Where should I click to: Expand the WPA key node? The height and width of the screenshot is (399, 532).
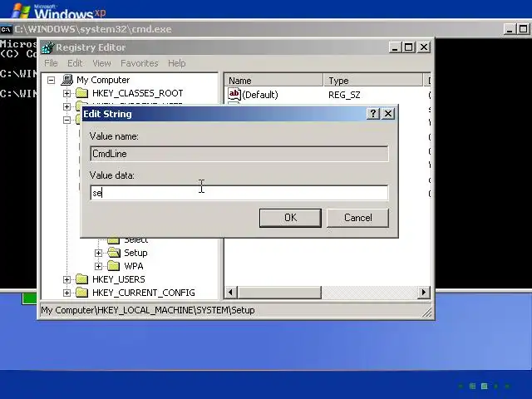pos(98,266)
